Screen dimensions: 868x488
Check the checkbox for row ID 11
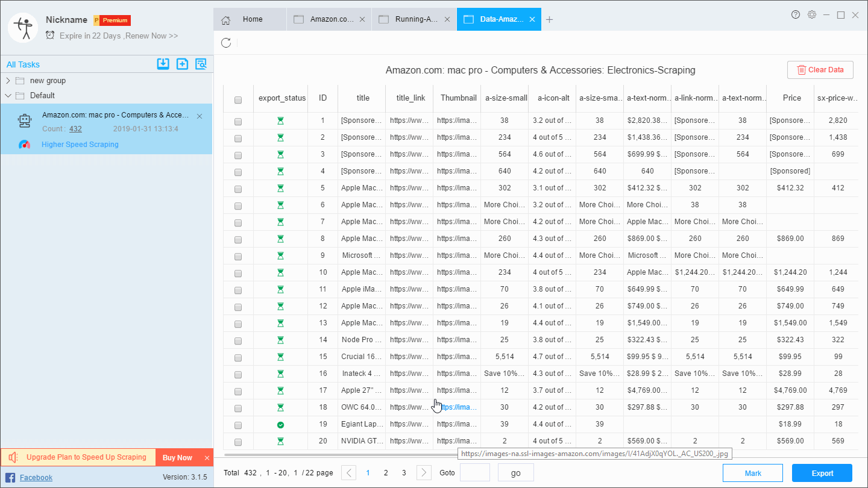238,290
